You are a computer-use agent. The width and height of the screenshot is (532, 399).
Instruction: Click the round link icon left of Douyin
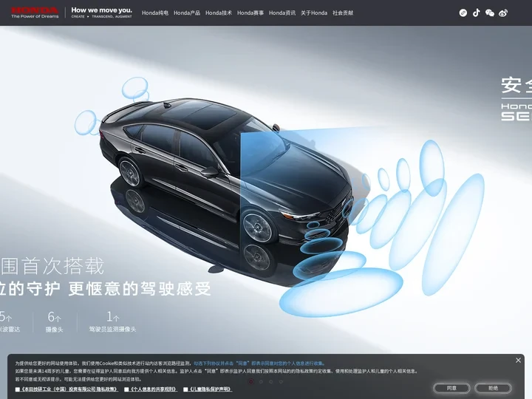[x=463, y=13]
